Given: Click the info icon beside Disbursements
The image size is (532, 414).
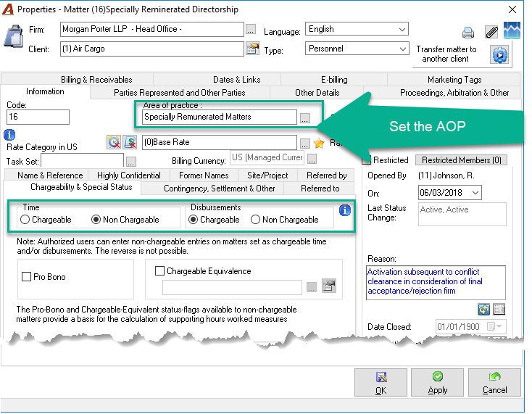Looking at the screenshot, I should 345,210.
